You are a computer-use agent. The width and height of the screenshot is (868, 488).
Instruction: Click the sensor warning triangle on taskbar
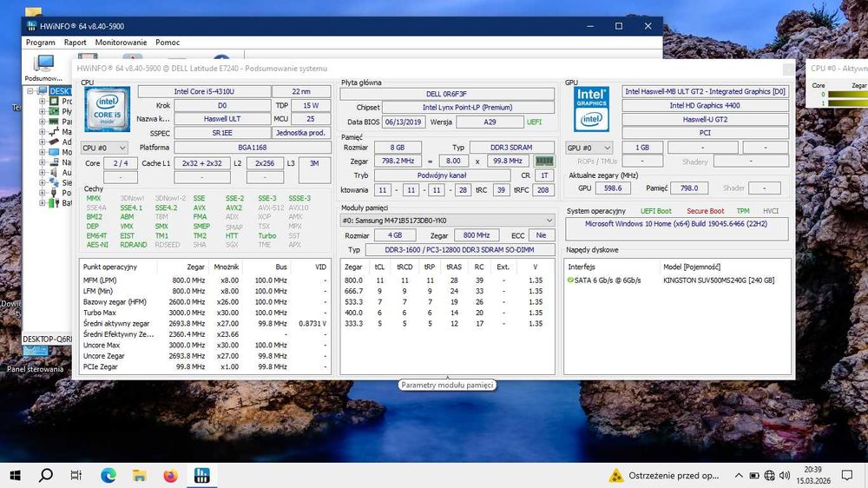click(616, 475)
